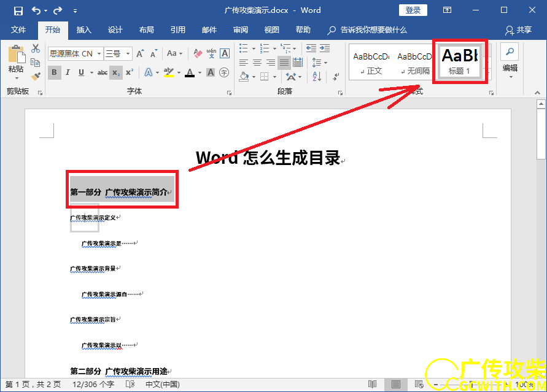Viewport: 547px width, 392px height.
Task: Open the 文件 tab
Action: click(18, 30)
